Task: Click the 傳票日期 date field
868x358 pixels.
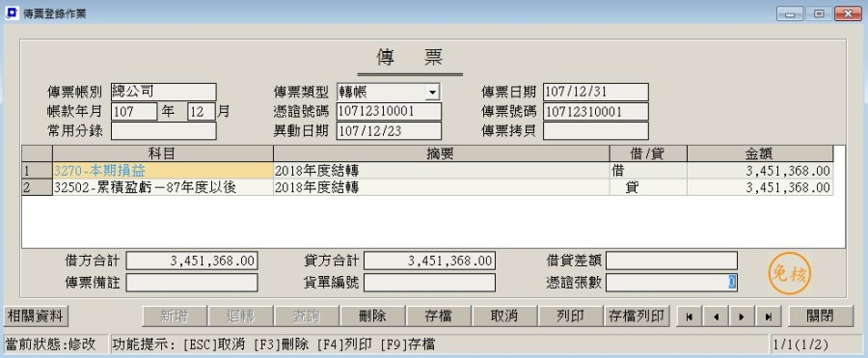Action: 596,92
